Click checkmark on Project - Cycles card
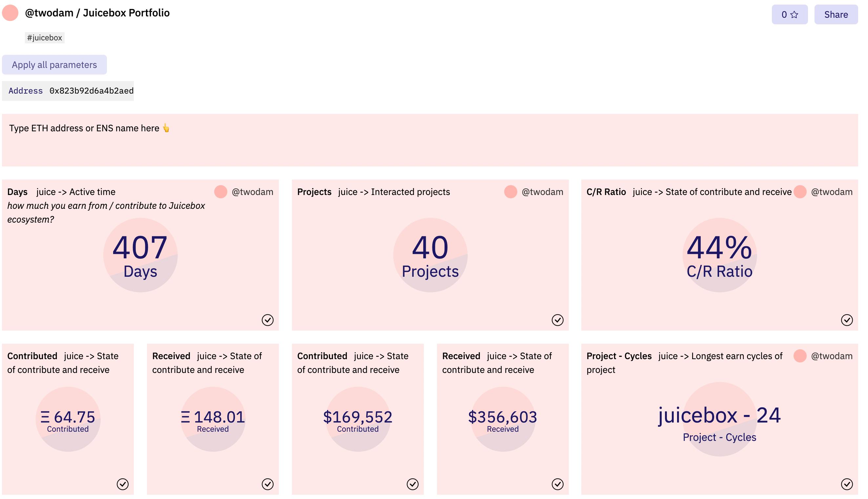Viewport: 868px width, 499px height. [846, 484]
